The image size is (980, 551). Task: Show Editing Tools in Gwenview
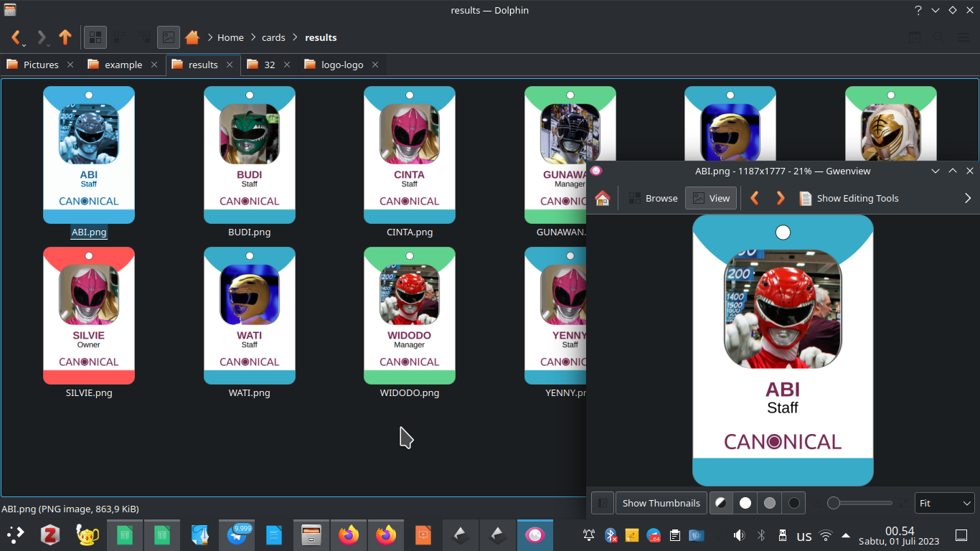coord(849,198)
